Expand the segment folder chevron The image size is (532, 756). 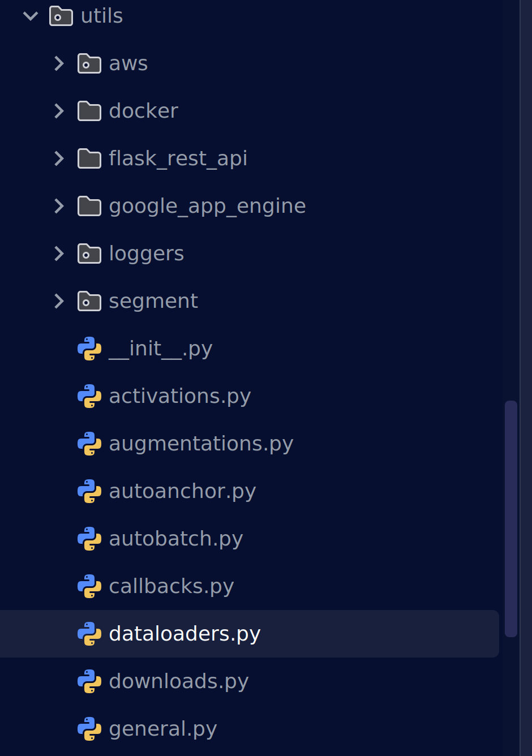click(x=59, y=301)
